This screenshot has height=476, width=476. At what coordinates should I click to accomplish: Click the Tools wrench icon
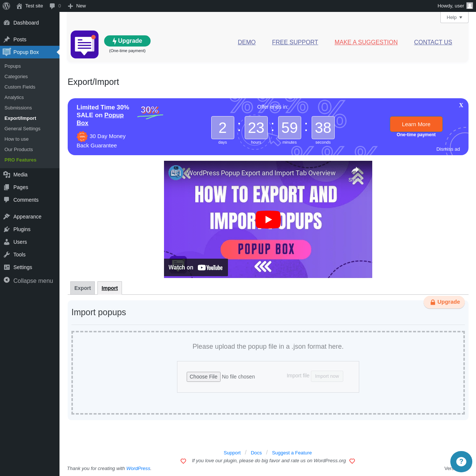[x=7, y=255]
